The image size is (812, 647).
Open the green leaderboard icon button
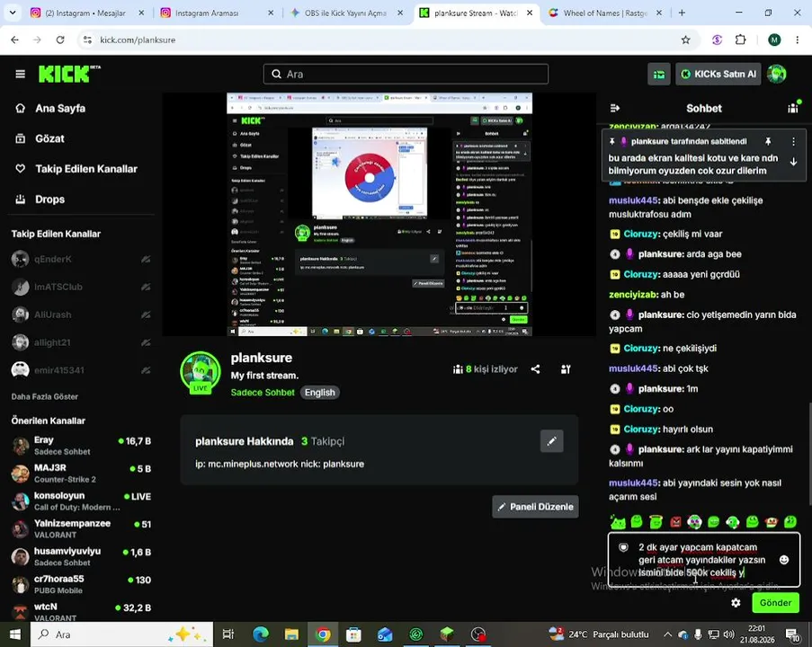(x=659, y=75)
